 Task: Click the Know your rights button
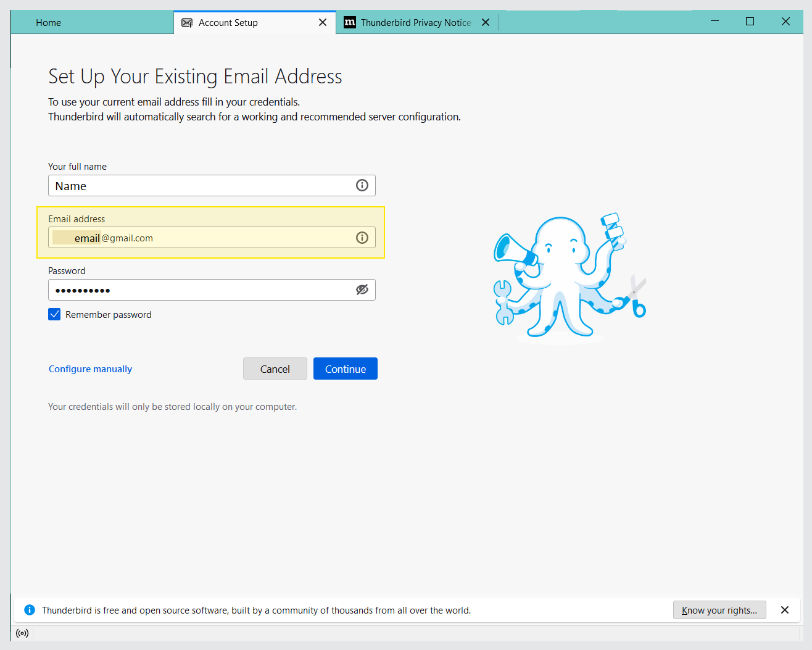[x=719, y=610]
